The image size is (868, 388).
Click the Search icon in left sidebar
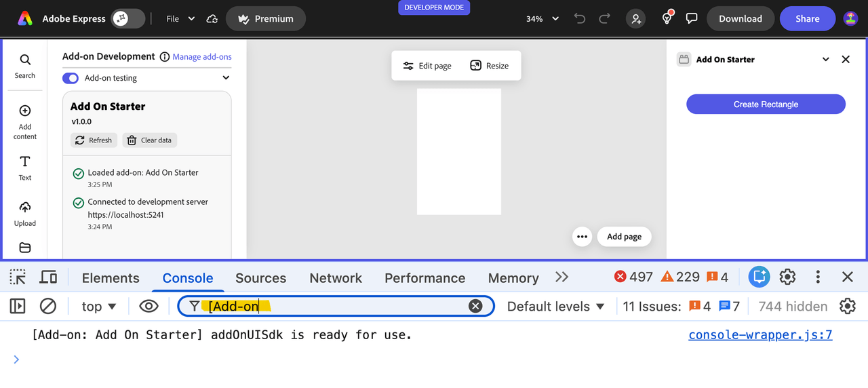point(25,66)
